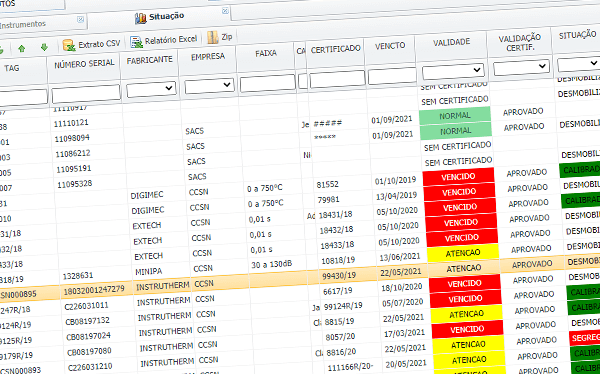Click certificate 81552 cell
Image resolution: width=600 pixels, height=374 pixels.
(x=328, y=185)
